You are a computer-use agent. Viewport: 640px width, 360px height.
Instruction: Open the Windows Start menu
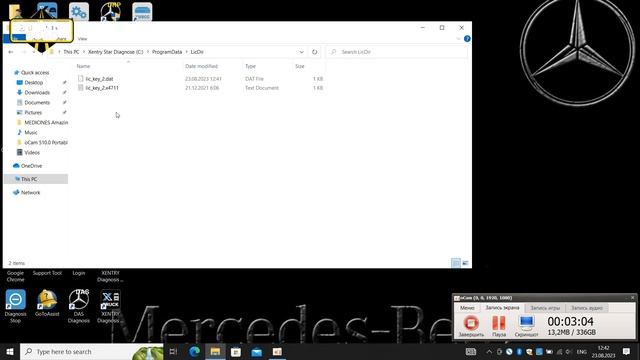10,351
